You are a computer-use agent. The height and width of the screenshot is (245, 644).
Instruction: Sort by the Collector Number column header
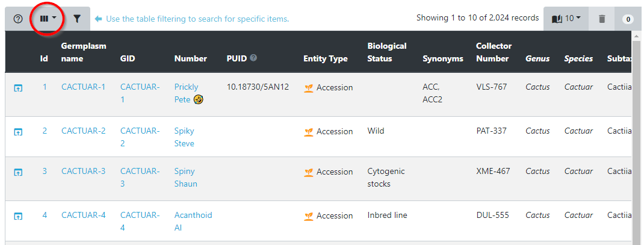[x=494, y=52]
